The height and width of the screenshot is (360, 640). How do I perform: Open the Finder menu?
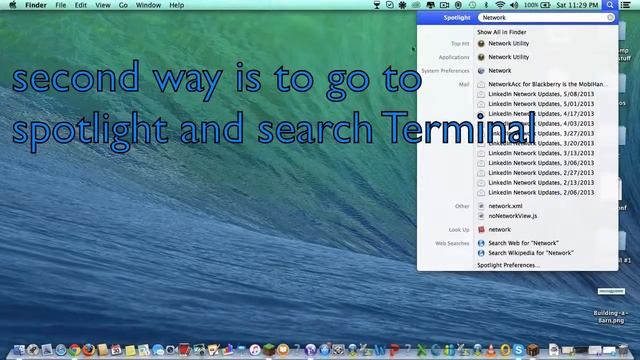(36, 5)
